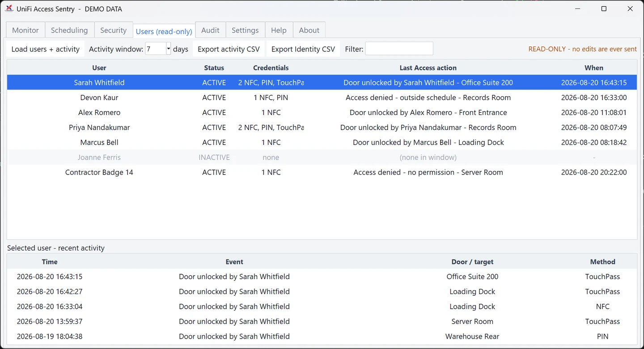
Task: Sort by the User column header
Action: click(99, 68)
